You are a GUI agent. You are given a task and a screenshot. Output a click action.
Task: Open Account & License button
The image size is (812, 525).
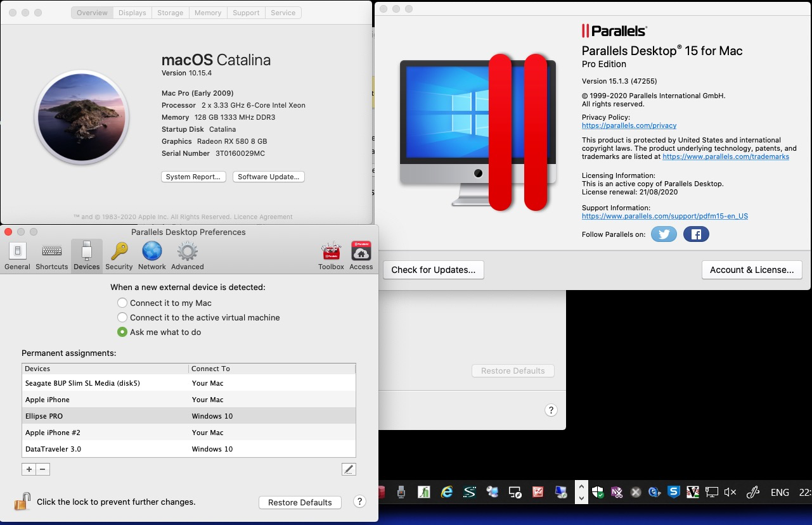752,270
